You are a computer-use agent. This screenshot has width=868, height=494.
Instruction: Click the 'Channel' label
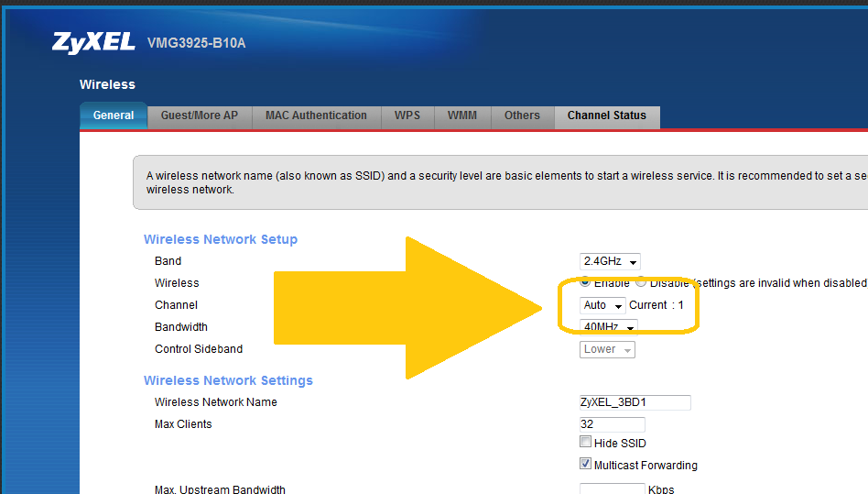coord(176,304)
